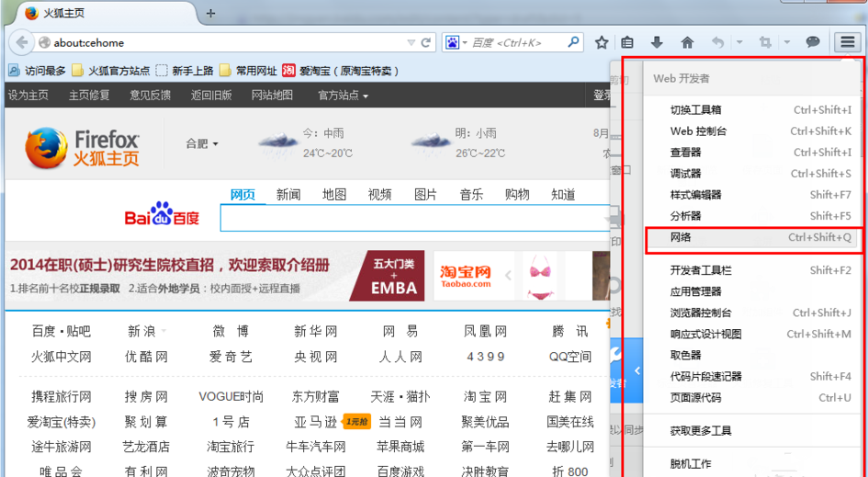Screen dimensions: 868x477
Task: Click the blue collapse arrow beside the menu
Action: (x=637, y=370)
